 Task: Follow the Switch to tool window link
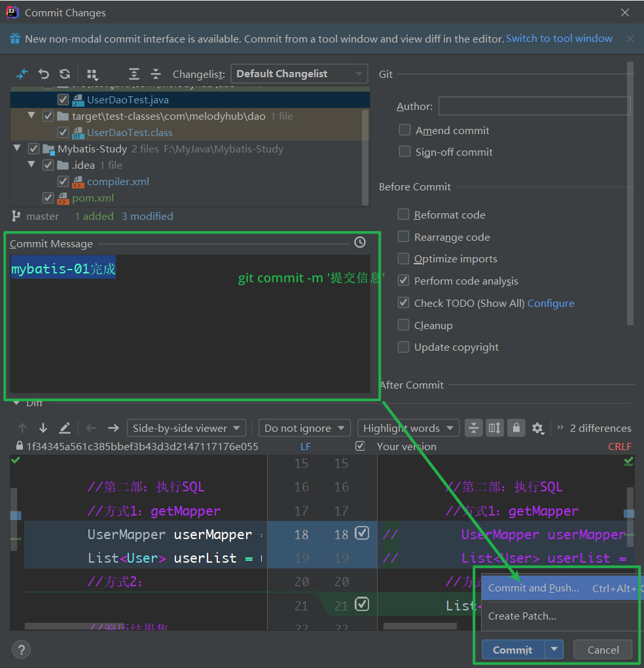[559, 39]
